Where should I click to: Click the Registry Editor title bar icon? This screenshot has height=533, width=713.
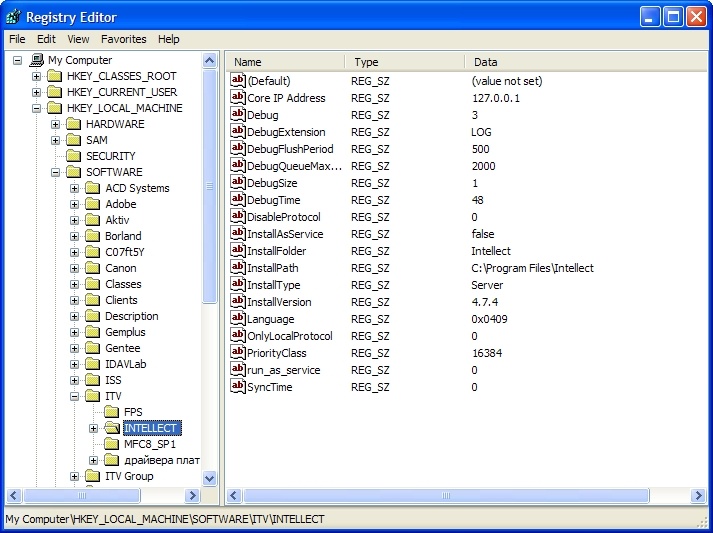pyautogui.click(x=13, y=17)
